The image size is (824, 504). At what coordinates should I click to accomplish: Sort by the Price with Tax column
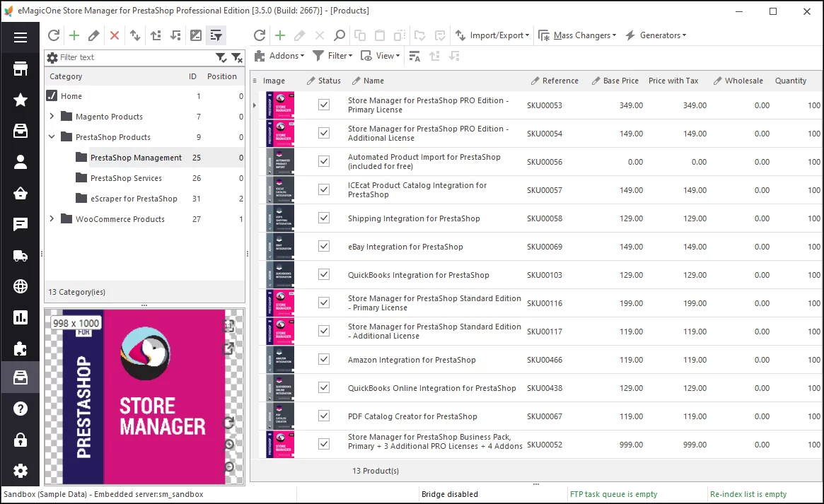(x=673, y=81)
